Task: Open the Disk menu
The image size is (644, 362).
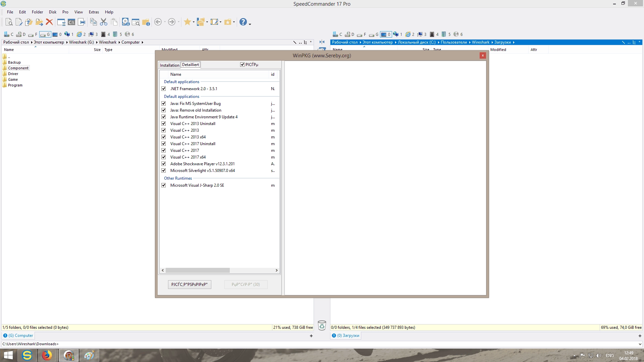Action: click(x=53, y=12)
